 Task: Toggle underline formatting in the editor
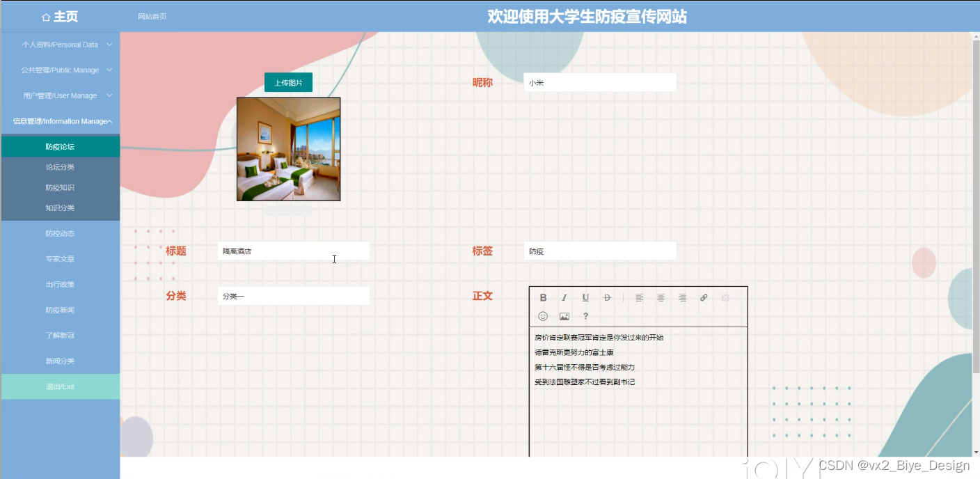(585, 298)
